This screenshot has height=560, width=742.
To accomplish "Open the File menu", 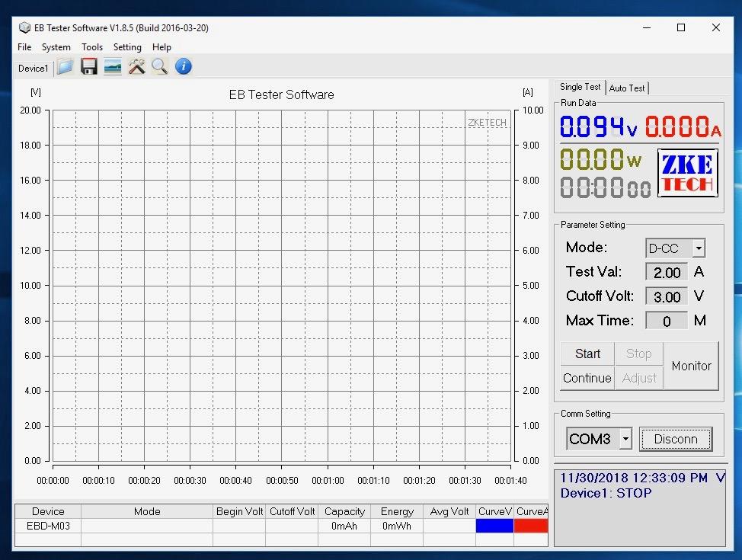I will pos(24,47).
